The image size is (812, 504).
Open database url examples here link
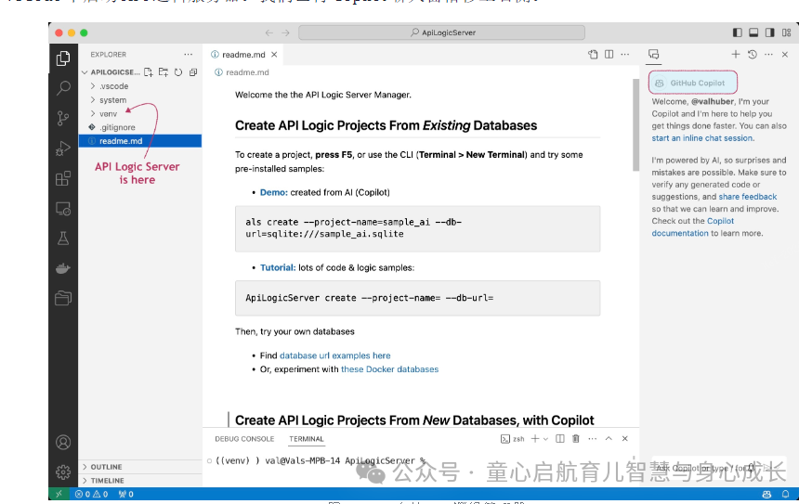tap(335, 355)
